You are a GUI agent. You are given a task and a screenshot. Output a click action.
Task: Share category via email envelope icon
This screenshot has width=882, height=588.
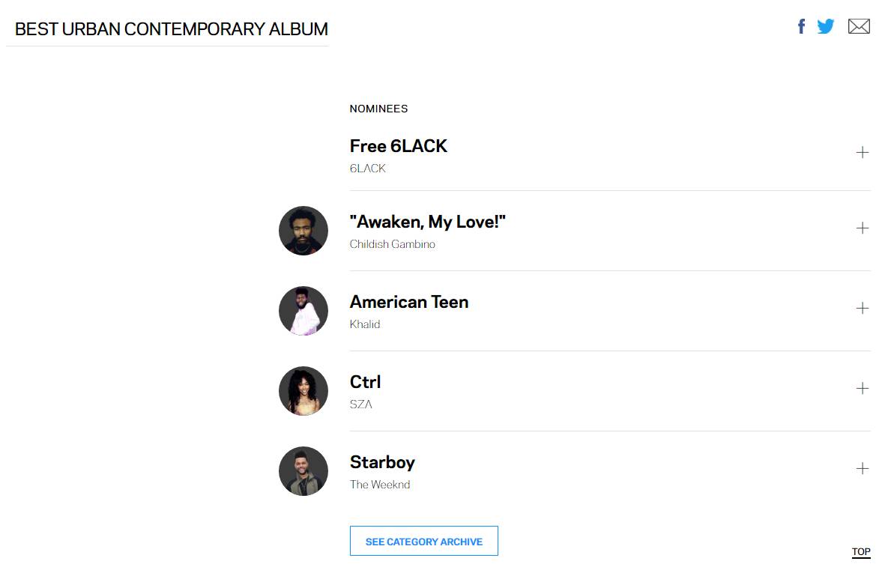coord(859,27)
